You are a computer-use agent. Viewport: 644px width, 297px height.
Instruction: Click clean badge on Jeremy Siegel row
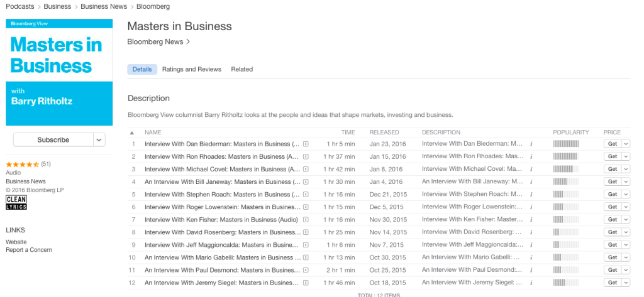click(306, 283)
